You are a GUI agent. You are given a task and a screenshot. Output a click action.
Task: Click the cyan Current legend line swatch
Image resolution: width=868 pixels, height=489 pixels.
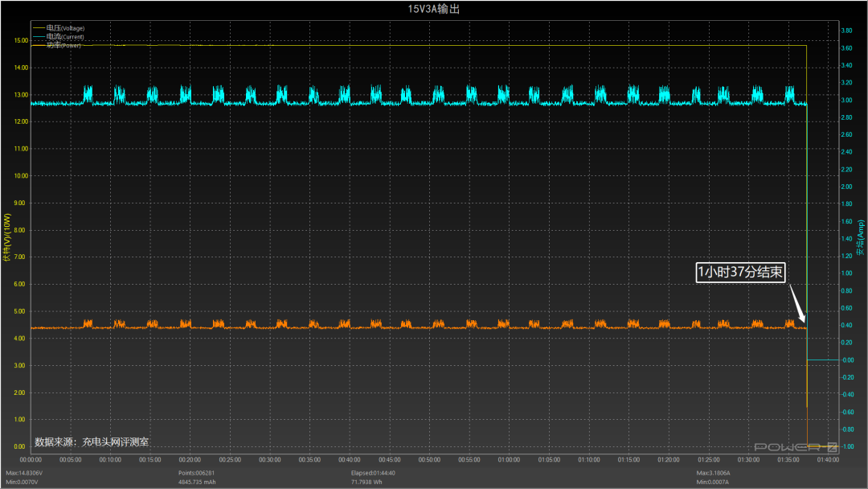pyautogui.click(x=39, y=36)
